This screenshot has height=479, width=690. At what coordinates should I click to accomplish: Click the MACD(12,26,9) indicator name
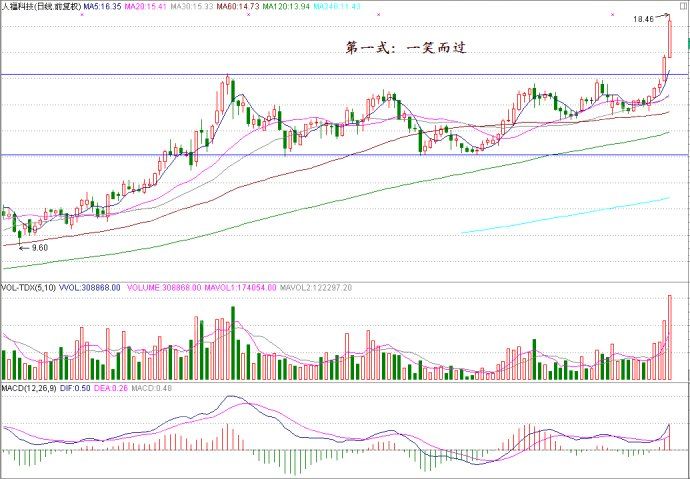[29, 388]
